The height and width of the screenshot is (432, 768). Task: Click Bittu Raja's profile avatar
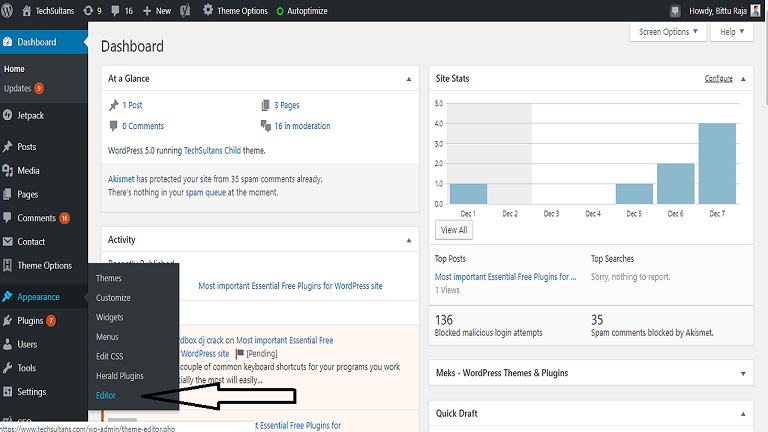756,11
